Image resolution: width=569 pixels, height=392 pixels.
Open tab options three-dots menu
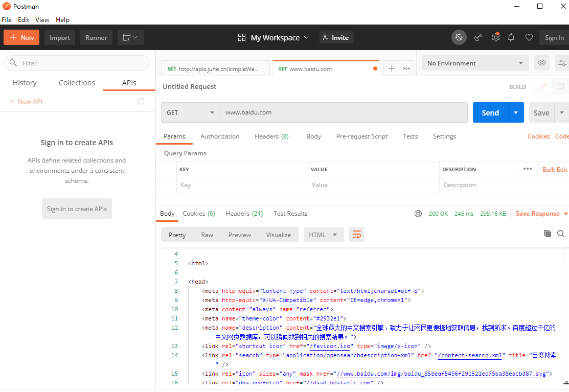click(x=406, y=68)
